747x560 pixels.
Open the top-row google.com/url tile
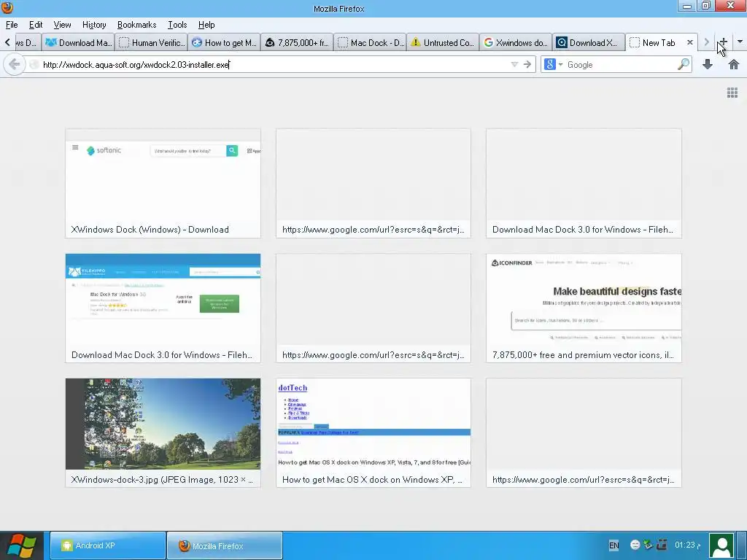pyautogui.click(x=373, y=183)
